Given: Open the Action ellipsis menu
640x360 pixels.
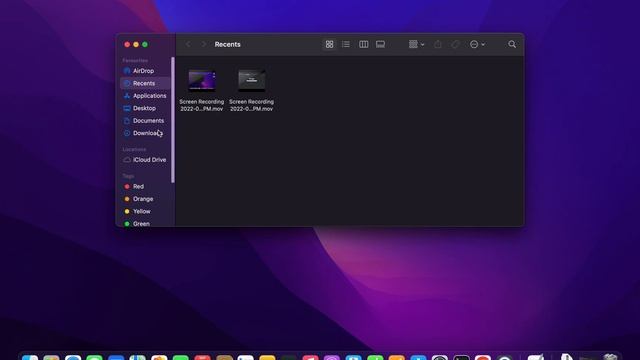Looking at the screenshot, I should (x=477, y=44).
